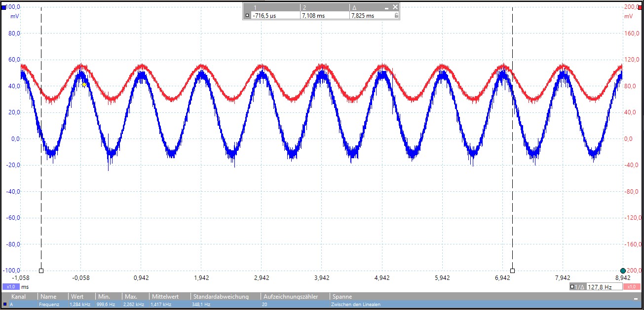The height and width of the screenshot is (310, 644).
Task: Select the left time ruler handle on the axis
Action: tap(41, 271)
